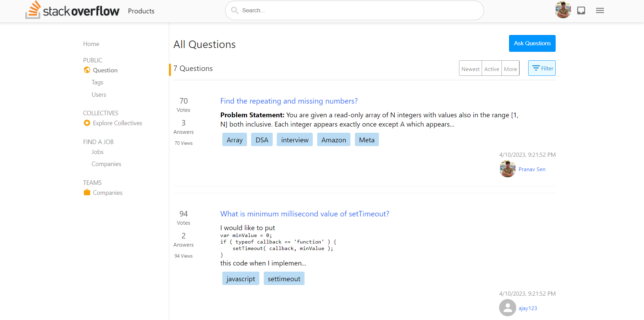
Task: Open the Filter panel with the funnel icon
Action: coord(542,68)
